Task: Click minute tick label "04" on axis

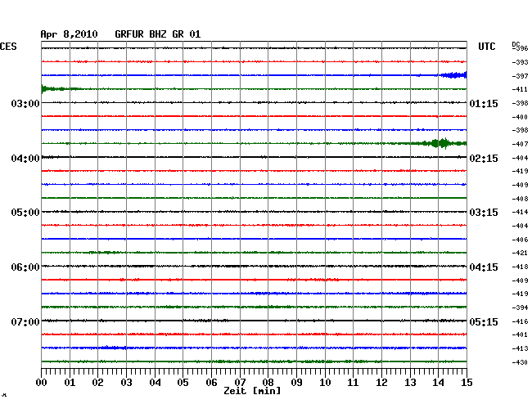Action: pyautogui.click(x=155, y=382)
